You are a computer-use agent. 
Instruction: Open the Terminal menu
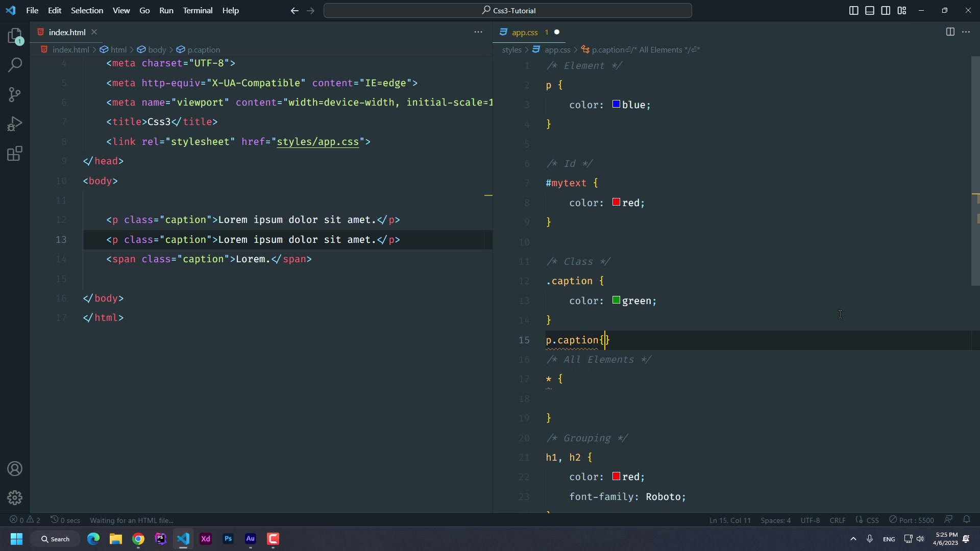point(198,10)
